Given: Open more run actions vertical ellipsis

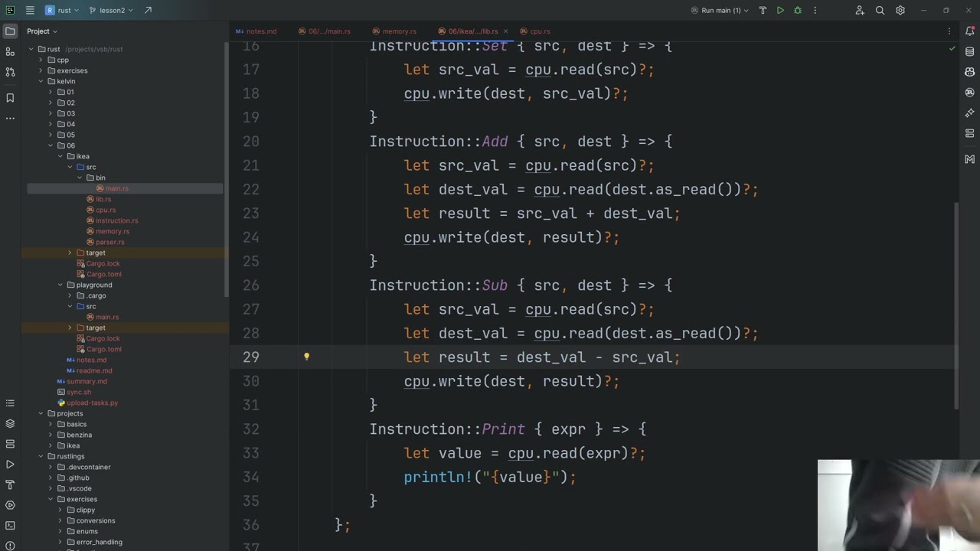Looking at the screenshot, I should (815, 10).
